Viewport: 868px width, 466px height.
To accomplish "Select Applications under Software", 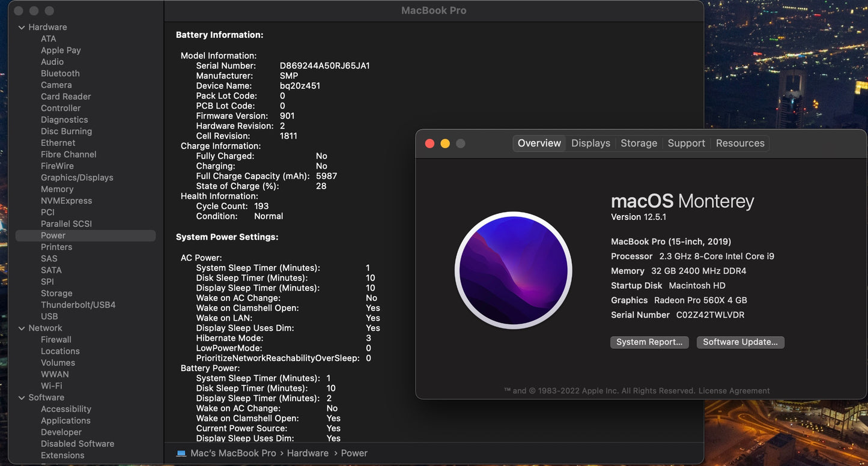I will click(x=65, y=421).
